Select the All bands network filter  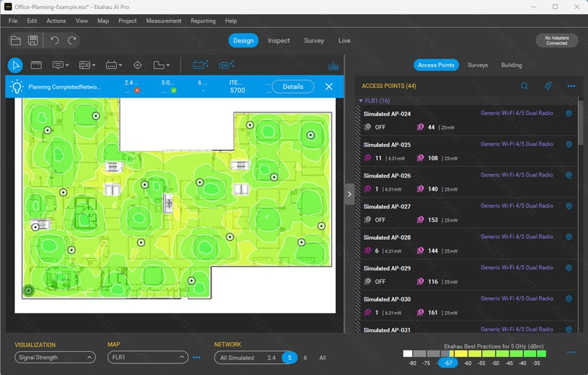tap(323, 358)
